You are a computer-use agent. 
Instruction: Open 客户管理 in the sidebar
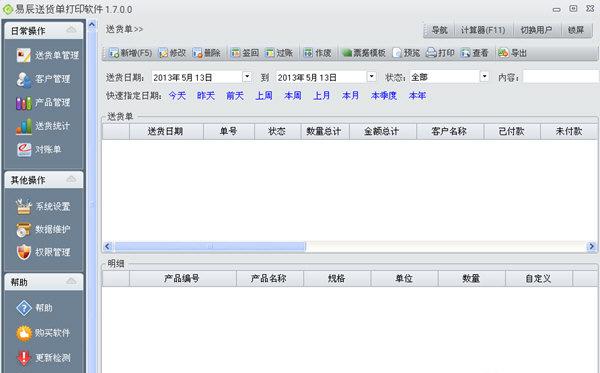pos(43,79)
